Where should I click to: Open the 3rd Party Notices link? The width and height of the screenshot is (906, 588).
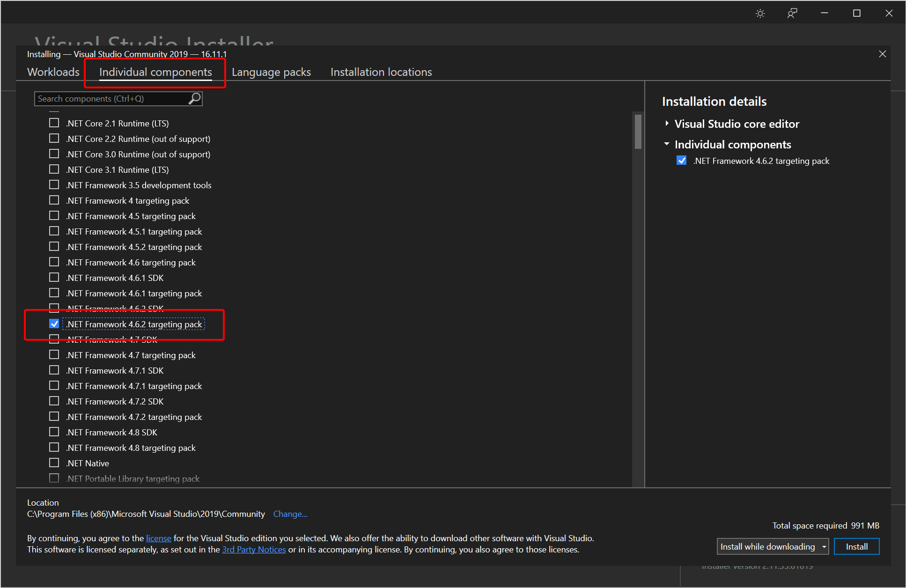254,550
